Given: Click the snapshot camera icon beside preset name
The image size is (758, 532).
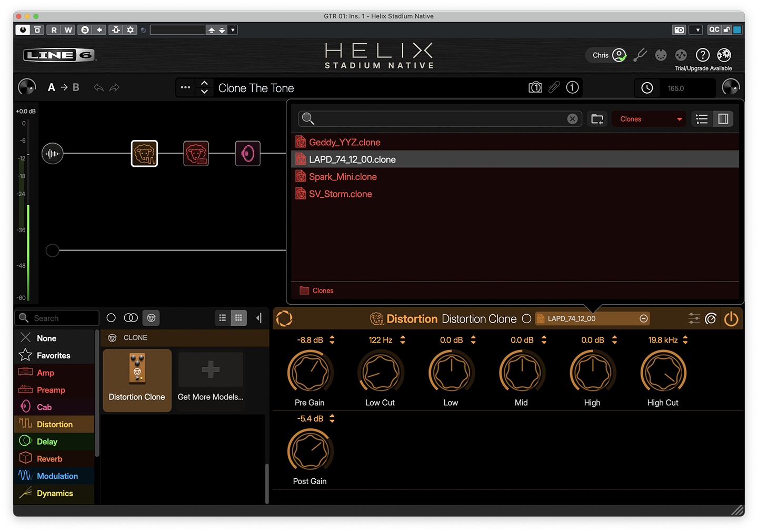Looking at the screenshot, I should point(535,87).
